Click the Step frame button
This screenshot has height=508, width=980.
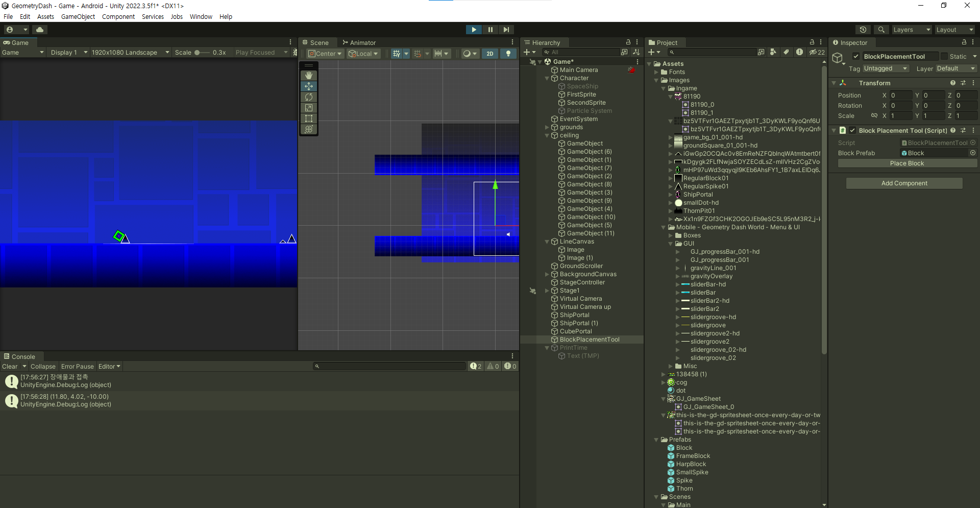coord(506,30)
